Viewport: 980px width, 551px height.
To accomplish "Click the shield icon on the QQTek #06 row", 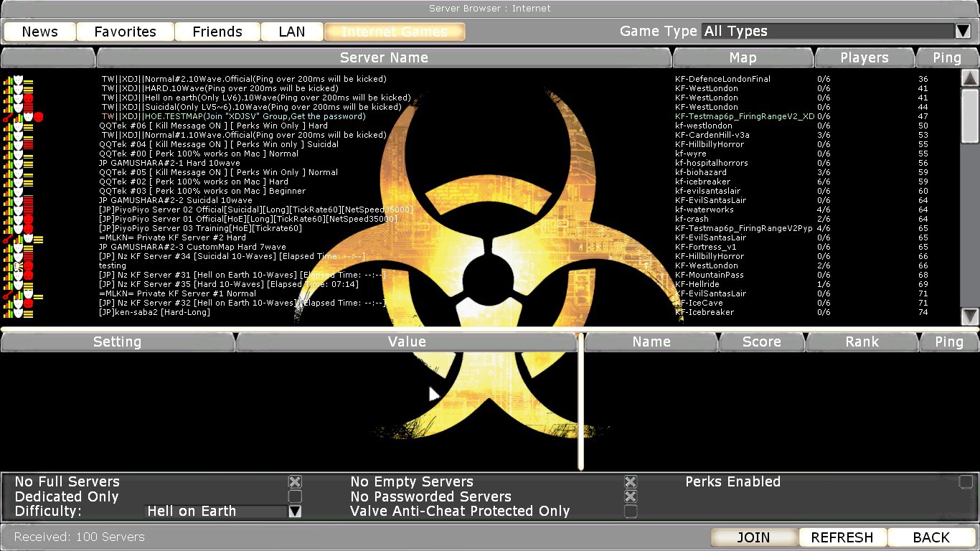I will [18, 126].
